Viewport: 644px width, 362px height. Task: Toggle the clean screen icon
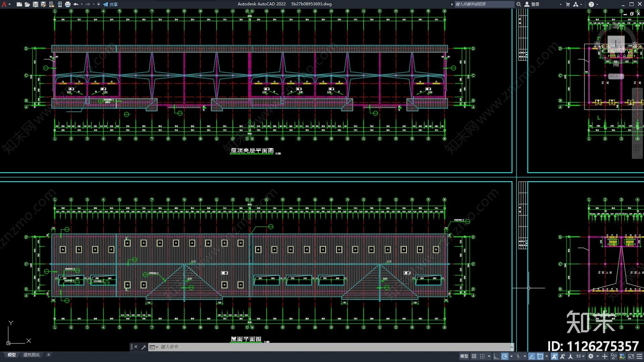tap(631, 356)
